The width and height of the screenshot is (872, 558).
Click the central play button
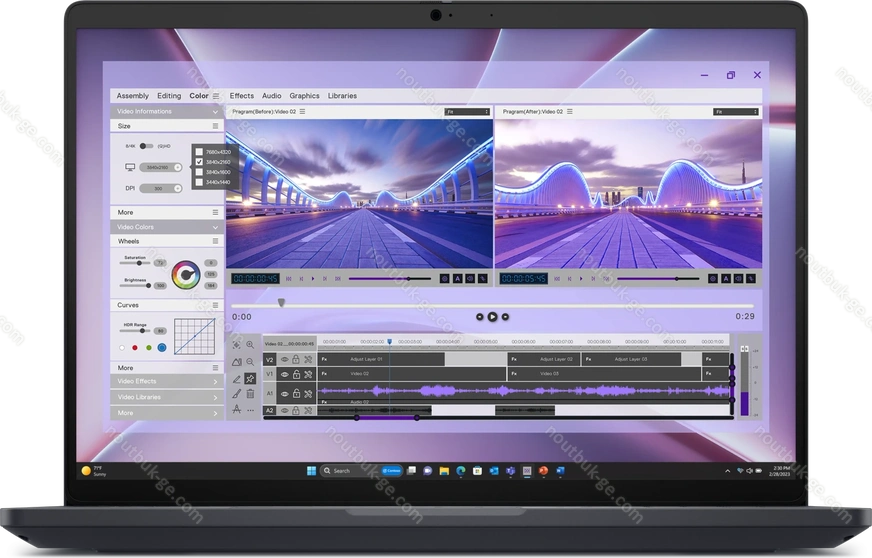pyautogui.click(x=492, y=317)
